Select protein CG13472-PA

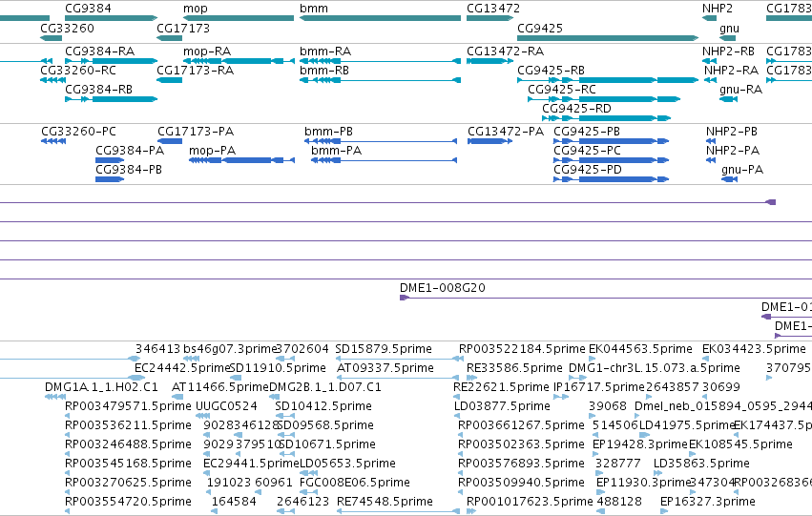[489, 141]
